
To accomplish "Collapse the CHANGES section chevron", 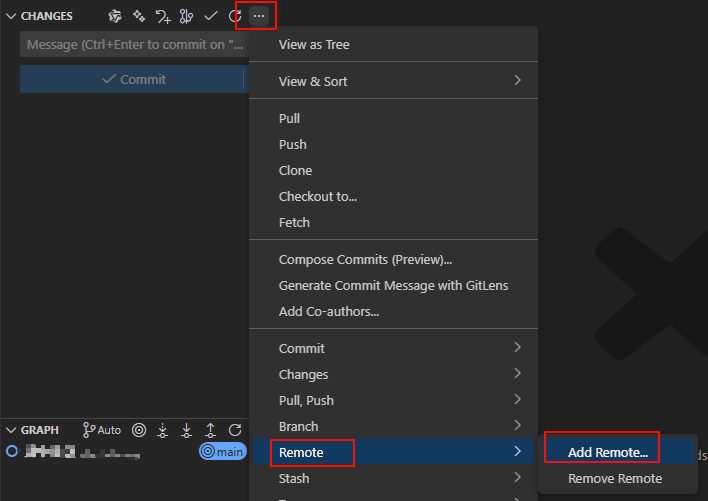I will [x=11, y=16].
